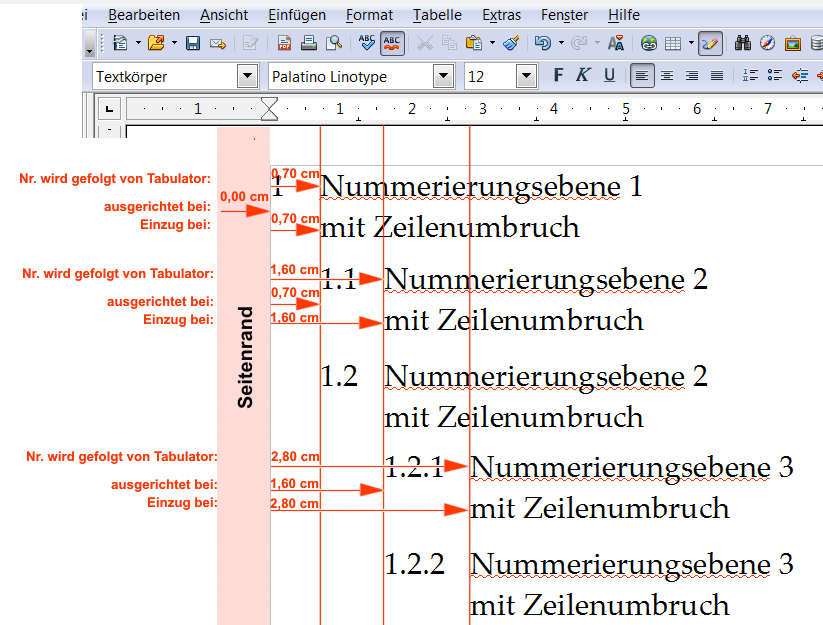Open Find and Replace
The image size is (823, 625).
tap(742, 42)
